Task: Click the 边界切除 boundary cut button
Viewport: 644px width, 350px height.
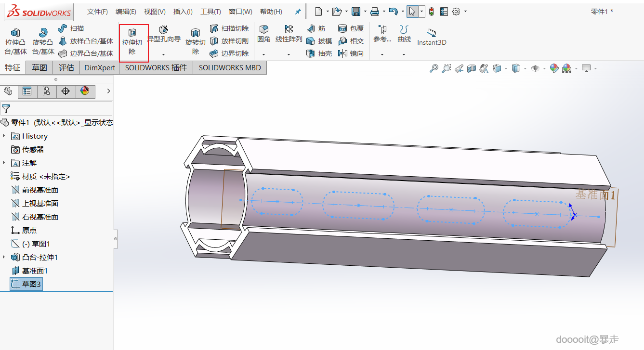Action: pos(229,53)
